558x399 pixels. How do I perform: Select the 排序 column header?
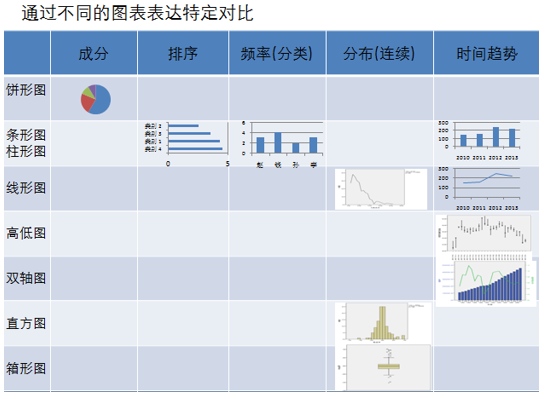pyautogui.click(x=183, y=54)
